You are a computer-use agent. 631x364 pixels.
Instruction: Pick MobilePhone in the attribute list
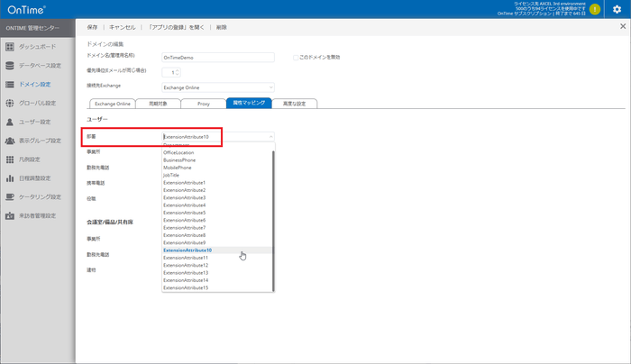(177, 168)
